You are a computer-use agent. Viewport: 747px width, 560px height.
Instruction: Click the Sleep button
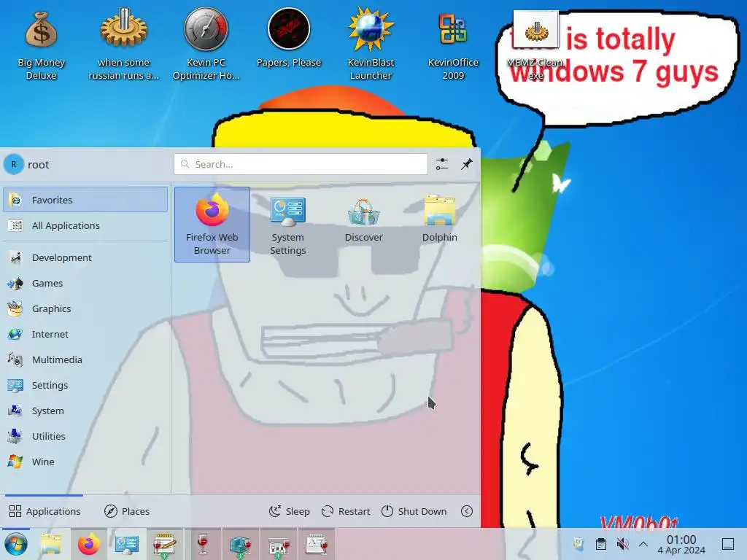289,511
